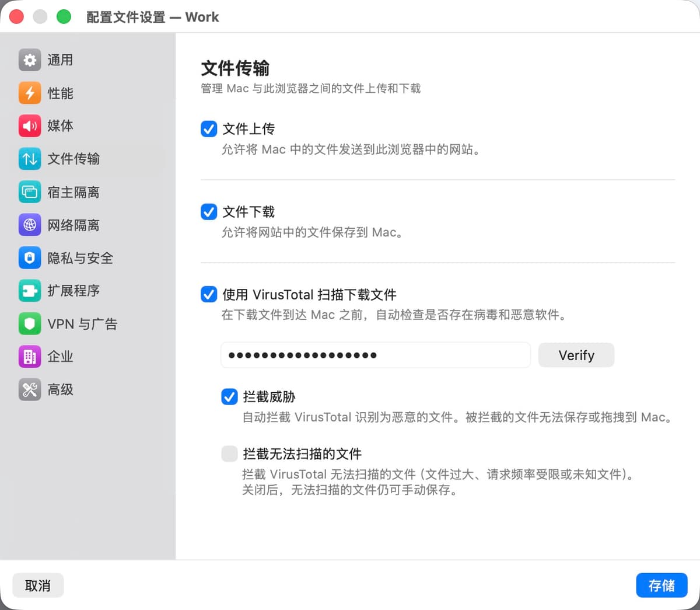Viewport: 700px width, 610px height.
Task: Click description 允许将网站中的文件保存到 Mac
Action: click(x=312, y=232)
